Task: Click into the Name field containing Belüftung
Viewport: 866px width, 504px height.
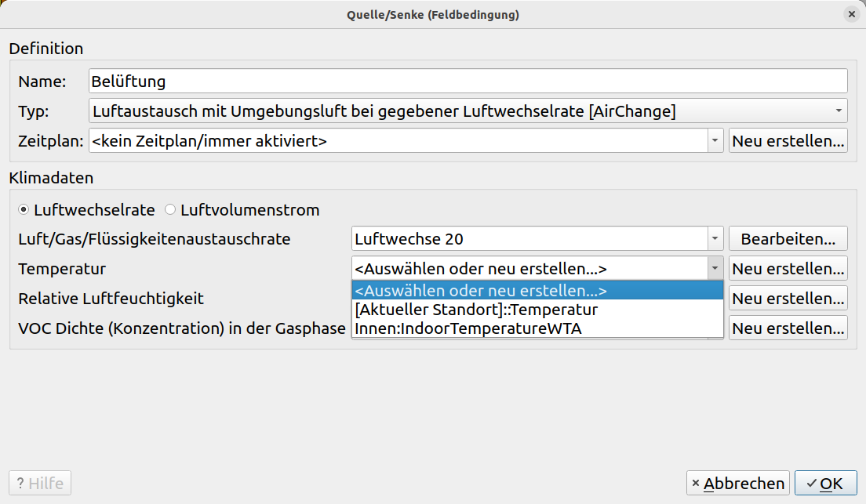Action: click(468, 82)
